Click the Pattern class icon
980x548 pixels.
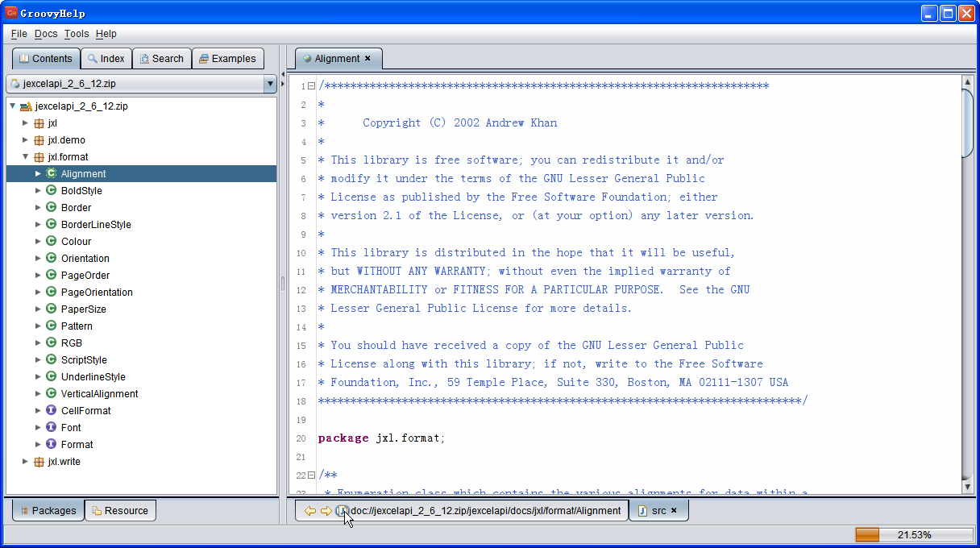[51, 326]
